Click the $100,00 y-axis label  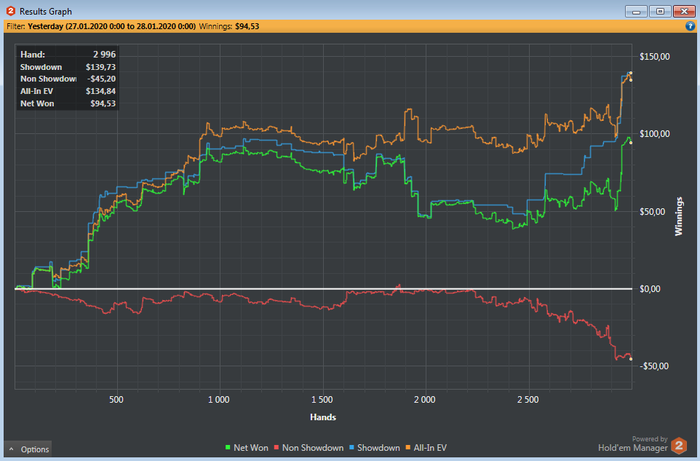(x=654, y=134)
